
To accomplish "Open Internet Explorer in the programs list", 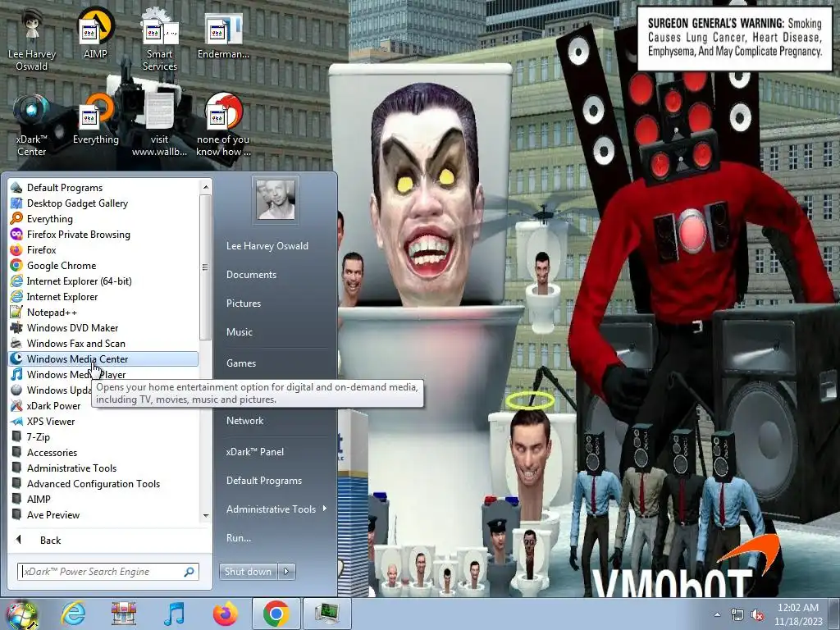I will (103, 296).
